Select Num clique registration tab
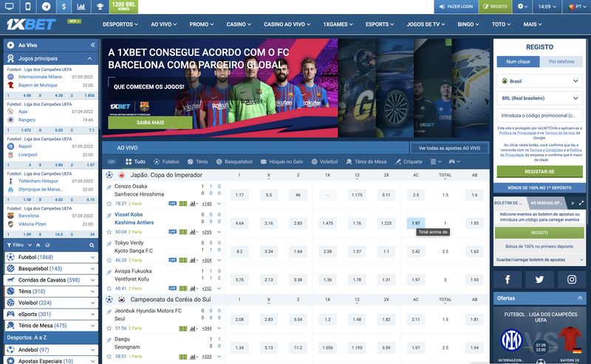Image resolution: width=591 pixels, height=364 pixels. 518,61
